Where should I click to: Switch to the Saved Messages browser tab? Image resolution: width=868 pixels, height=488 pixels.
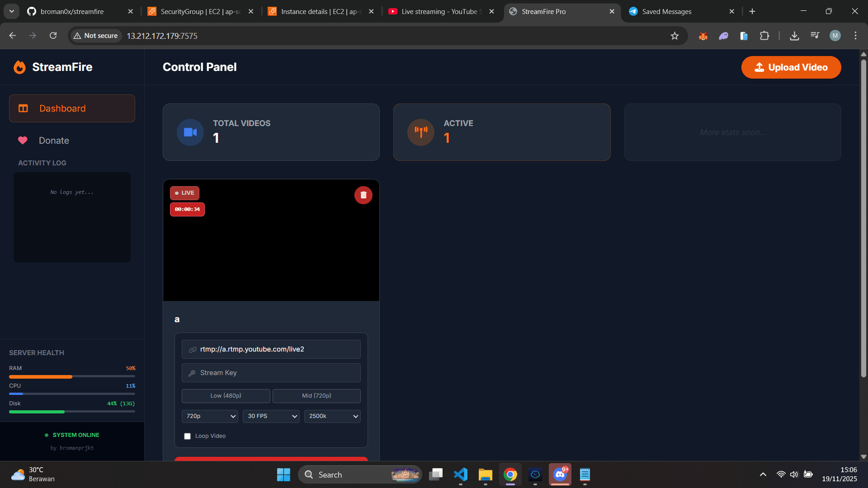pyautogui.click(x=668, y=11)
